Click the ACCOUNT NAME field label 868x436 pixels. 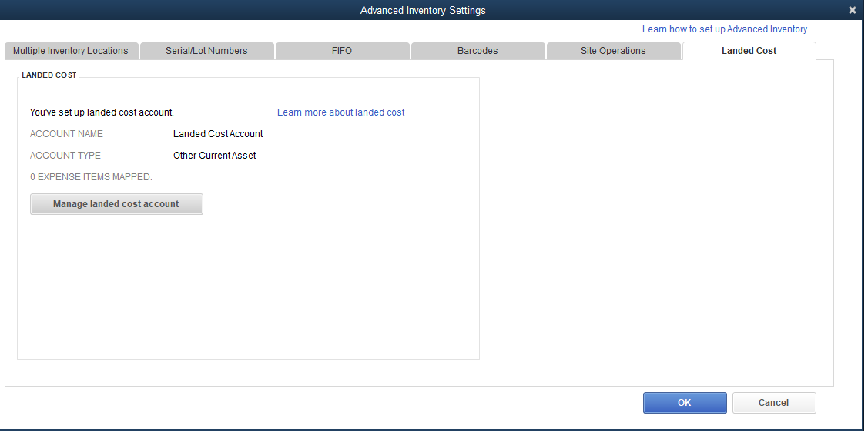[x=66, y=134]
